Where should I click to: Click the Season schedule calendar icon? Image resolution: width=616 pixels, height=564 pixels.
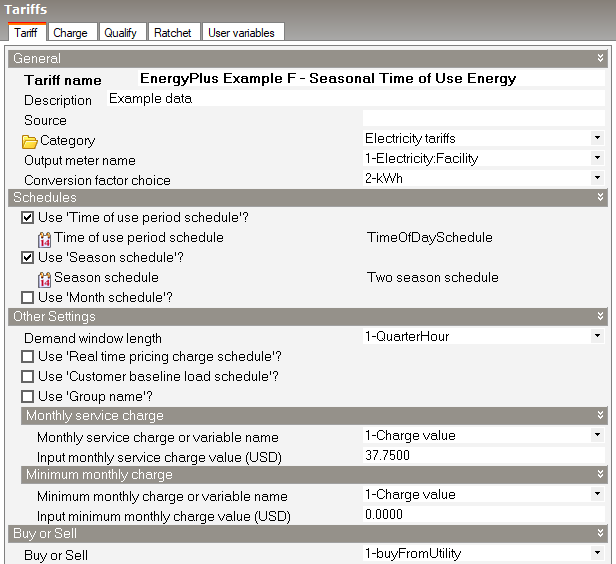[45, 278]
